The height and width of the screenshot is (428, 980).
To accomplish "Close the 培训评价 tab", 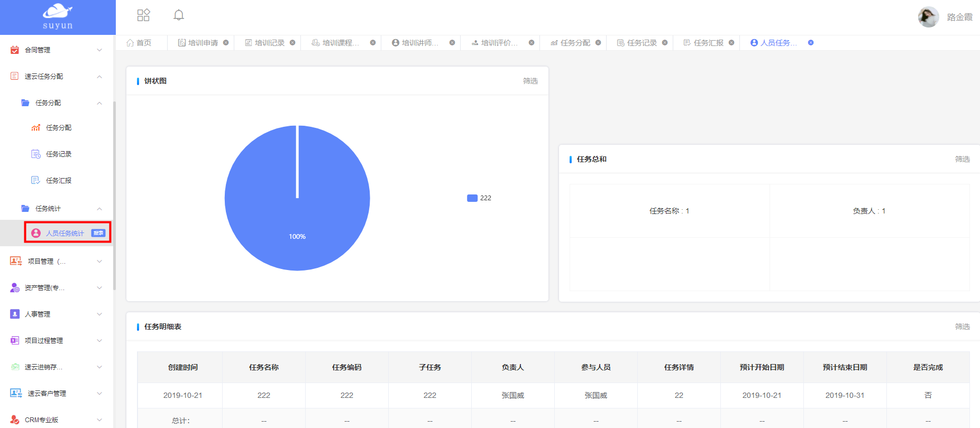I will coord(532,43).
